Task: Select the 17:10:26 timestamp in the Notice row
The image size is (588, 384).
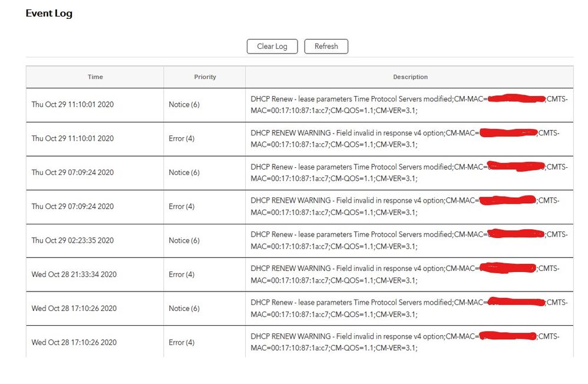Action: [74, 308]
